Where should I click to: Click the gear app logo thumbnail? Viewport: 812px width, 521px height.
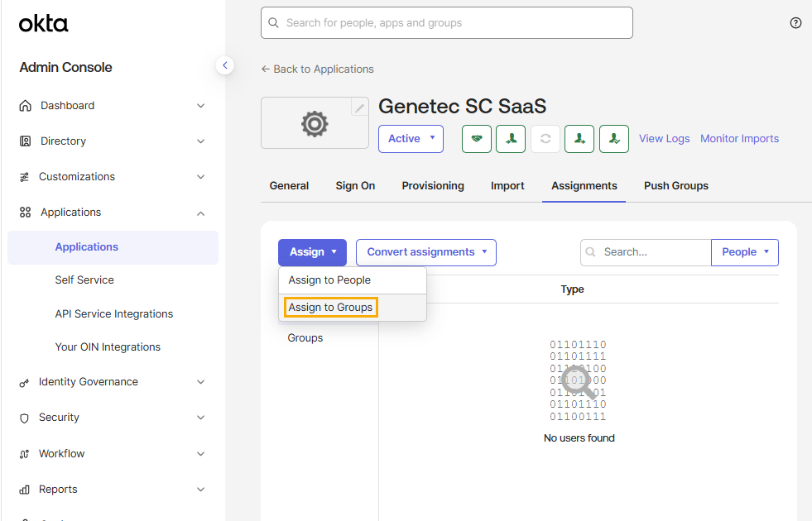pyautogui.click(x=315, y=124)
